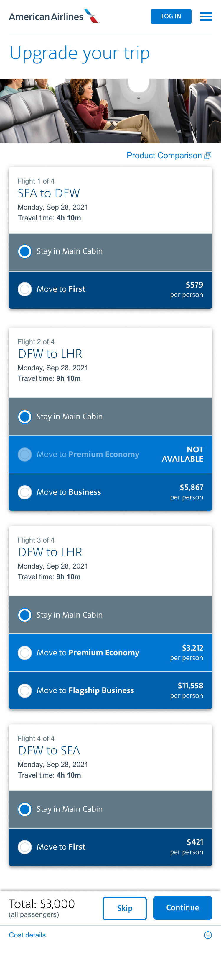Click the American Airlines logo
This screenshot has width=221, height=980.
(54, 17)
